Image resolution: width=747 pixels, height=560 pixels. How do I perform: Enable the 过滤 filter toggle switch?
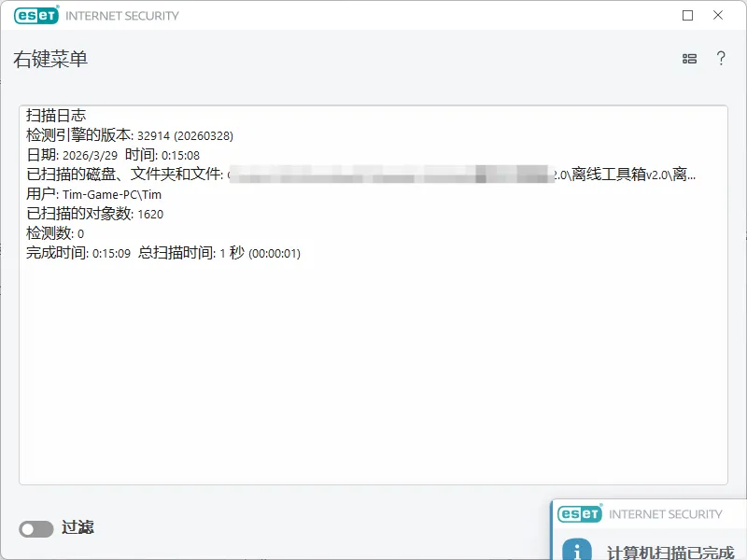coord(36,528)
